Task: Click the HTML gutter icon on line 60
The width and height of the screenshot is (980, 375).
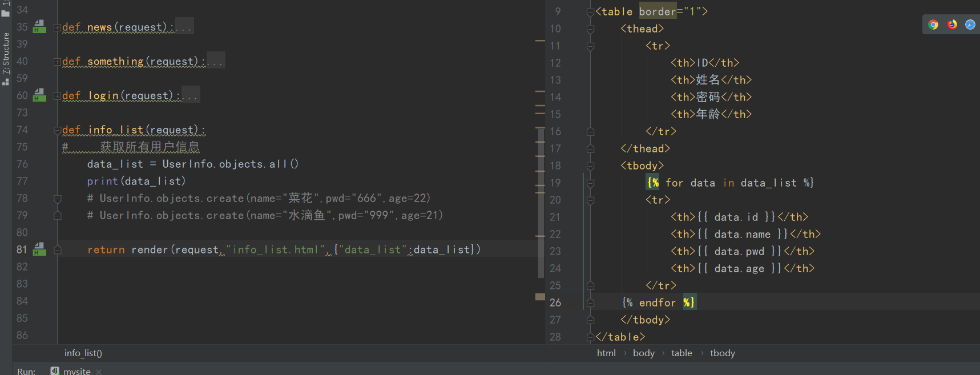Action: coord(39,95)
